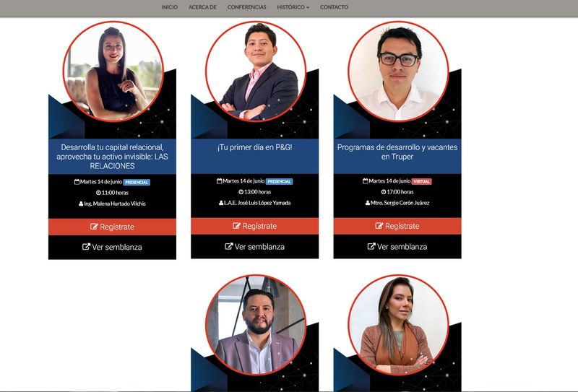Open the ACERCA DE page
Image resolution: width=578 pixels, height=392 pixels.
pos(202,7)
